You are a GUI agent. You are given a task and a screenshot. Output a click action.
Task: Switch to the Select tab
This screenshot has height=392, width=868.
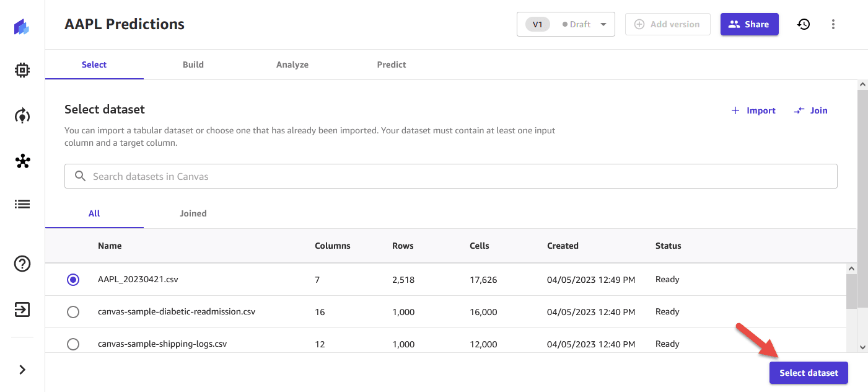(94, 65)
